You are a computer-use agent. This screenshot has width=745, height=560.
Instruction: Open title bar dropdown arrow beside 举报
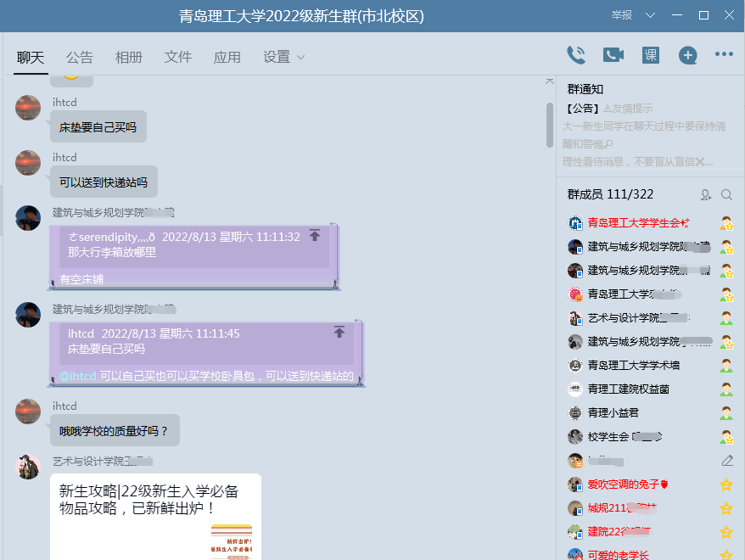click(650, 15)
